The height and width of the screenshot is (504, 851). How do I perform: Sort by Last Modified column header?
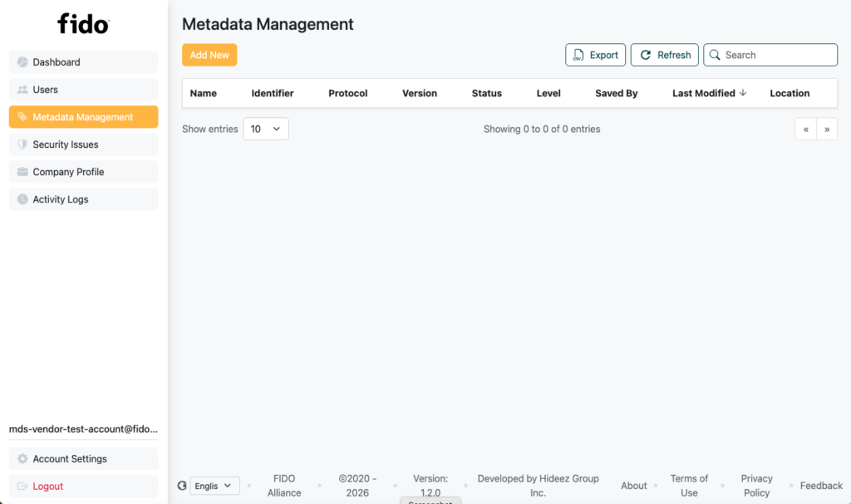coord(704,93)
